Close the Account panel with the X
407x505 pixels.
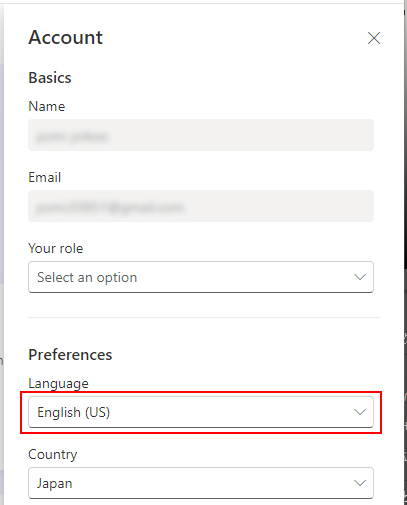point(374,38)
